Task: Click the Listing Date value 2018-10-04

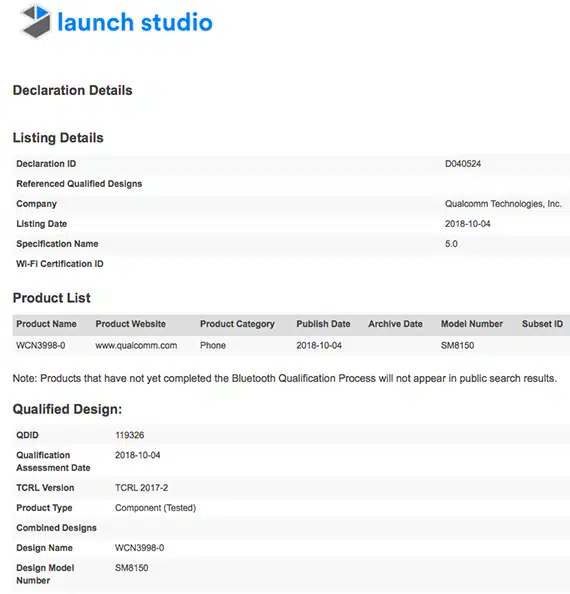Action: click(x=467, y=224)
